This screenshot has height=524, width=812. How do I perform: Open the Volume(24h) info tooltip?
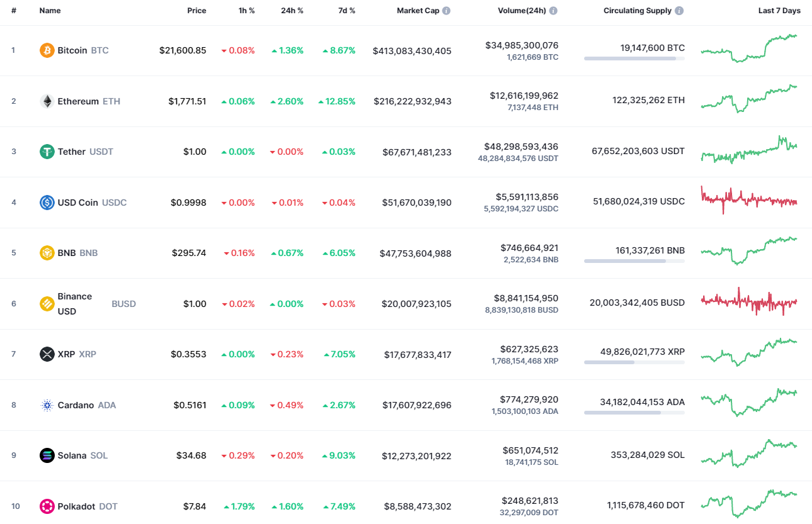click(x=553, y=10)
